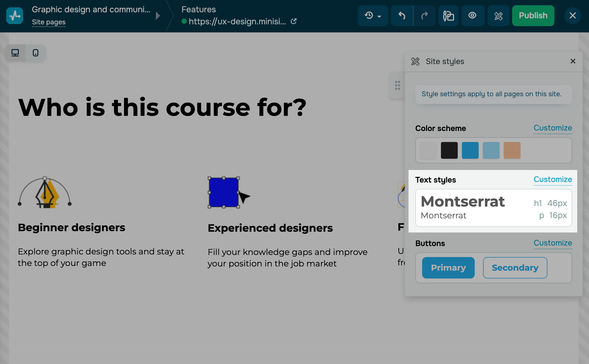Image resolution: width=589 pixels, height=364 pixels.
Task: Click the redo arrow icon
Action: [424, 16]
